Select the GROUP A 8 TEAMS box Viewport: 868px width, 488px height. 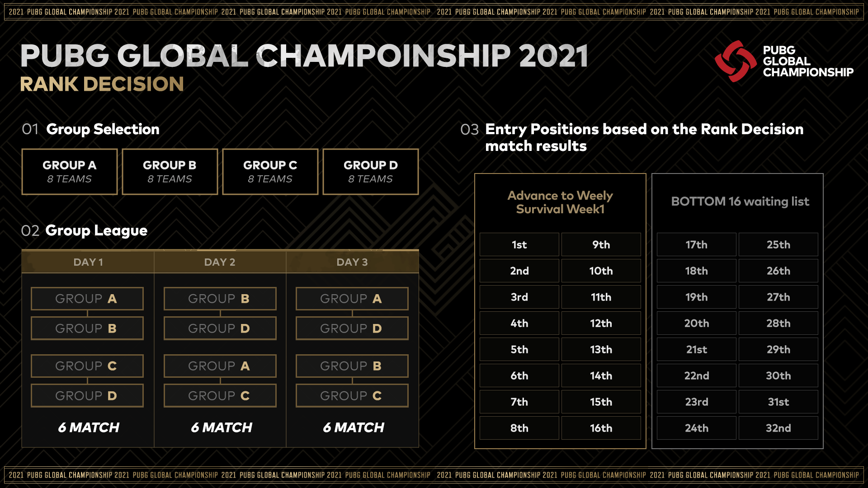point(69,172)
